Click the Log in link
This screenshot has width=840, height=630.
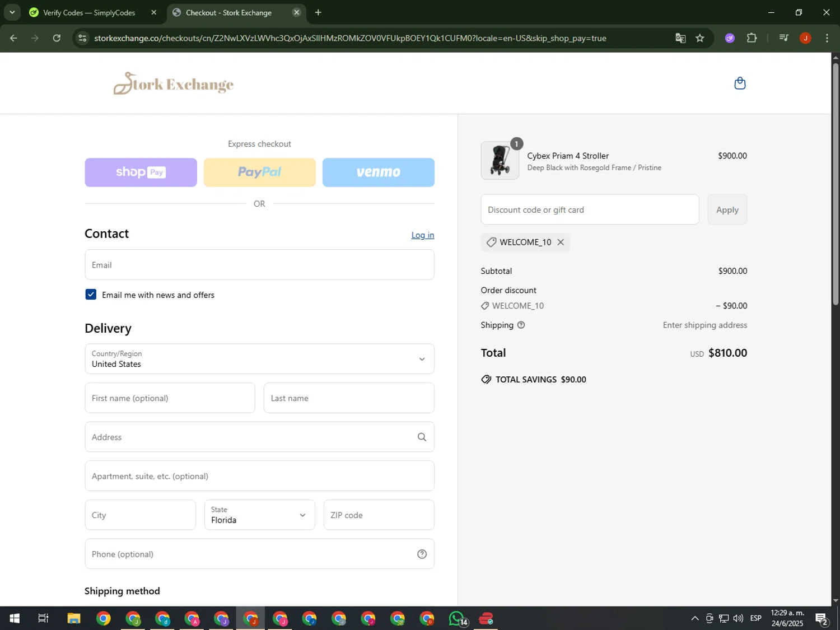pos(422,235)
